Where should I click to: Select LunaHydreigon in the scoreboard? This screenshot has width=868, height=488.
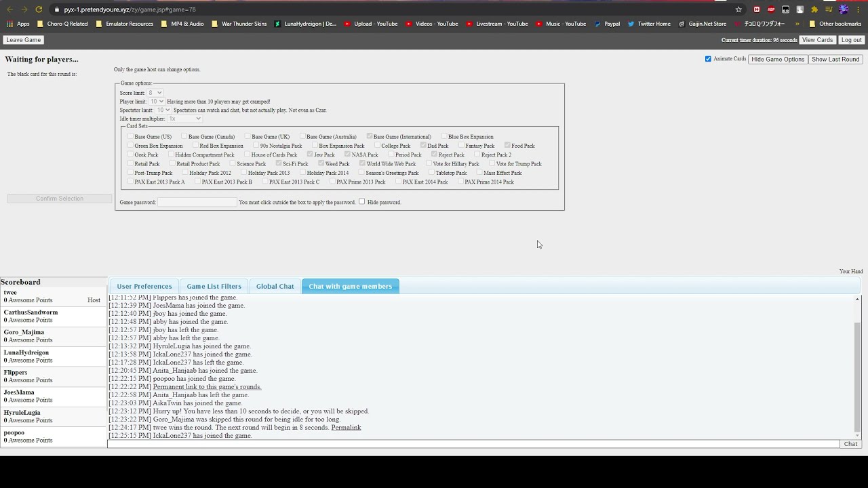(x=54, y=357)
